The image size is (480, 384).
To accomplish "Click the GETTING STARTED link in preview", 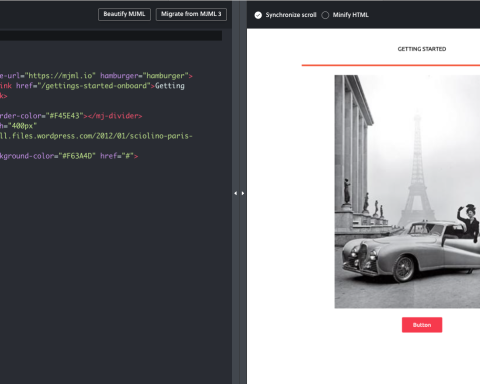I will click(422, 49).
